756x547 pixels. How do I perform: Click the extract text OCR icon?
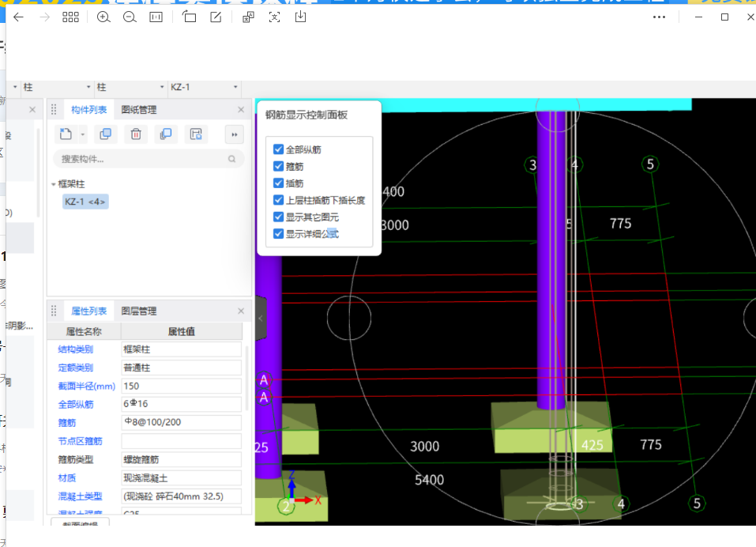(x=248, y=17)
